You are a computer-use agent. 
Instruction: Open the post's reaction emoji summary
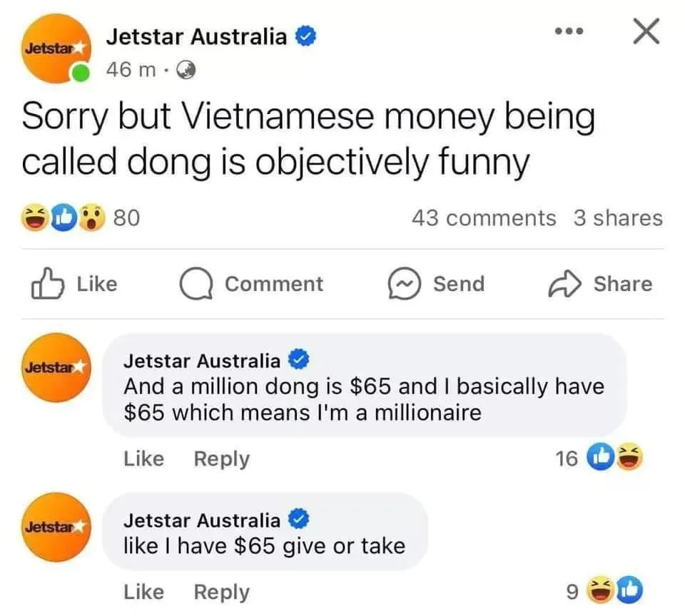point(64,218)
